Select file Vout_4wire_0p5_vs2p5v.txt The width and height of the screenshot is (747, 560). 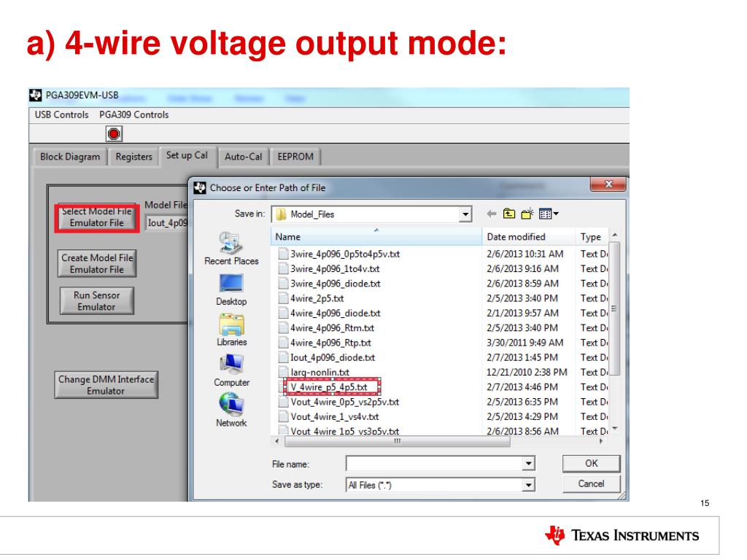pyautogui.click(x=345, y=402)
